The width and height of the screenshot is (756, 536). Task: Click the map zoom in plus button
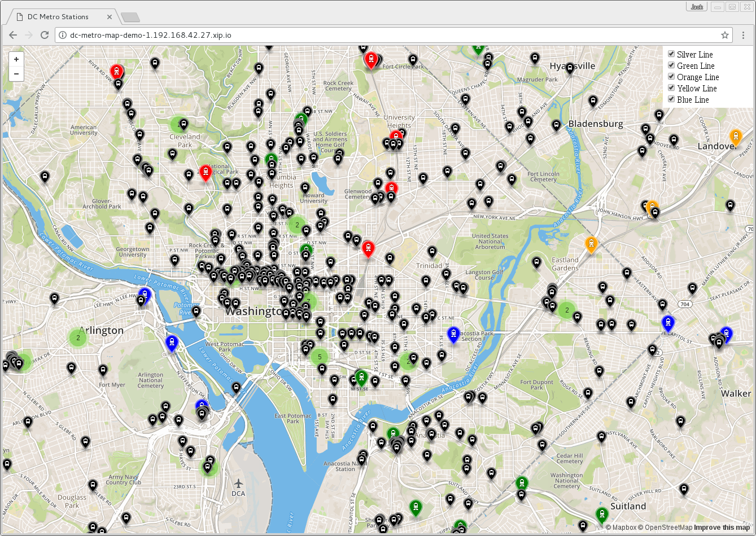coord(16,59)
